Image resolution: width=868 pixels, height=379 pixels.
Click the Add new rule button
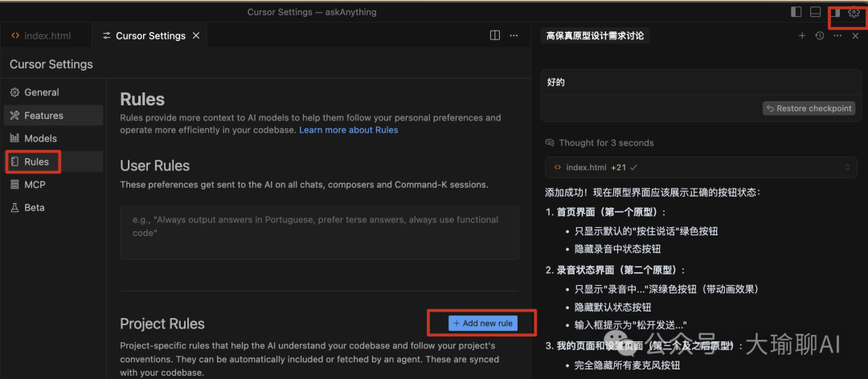tap(483, 323)
